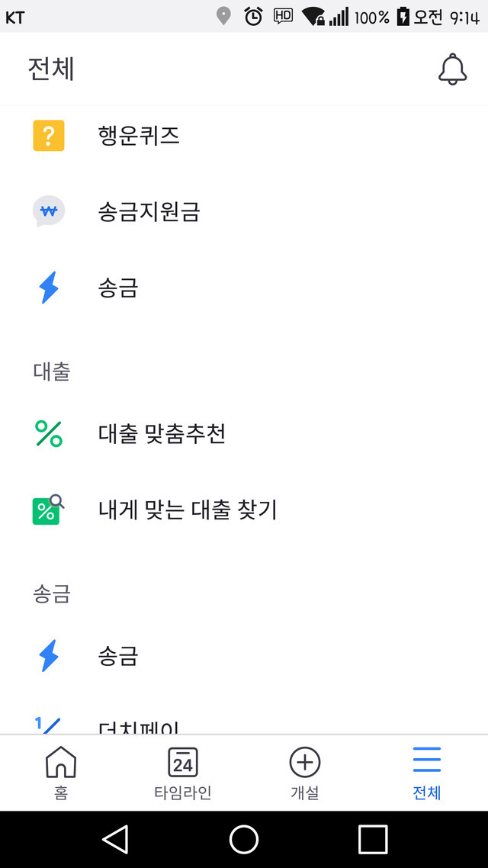Switch to the 홈 tab
The height and width of the screenshot is (868, 488).
coord(61,772)
